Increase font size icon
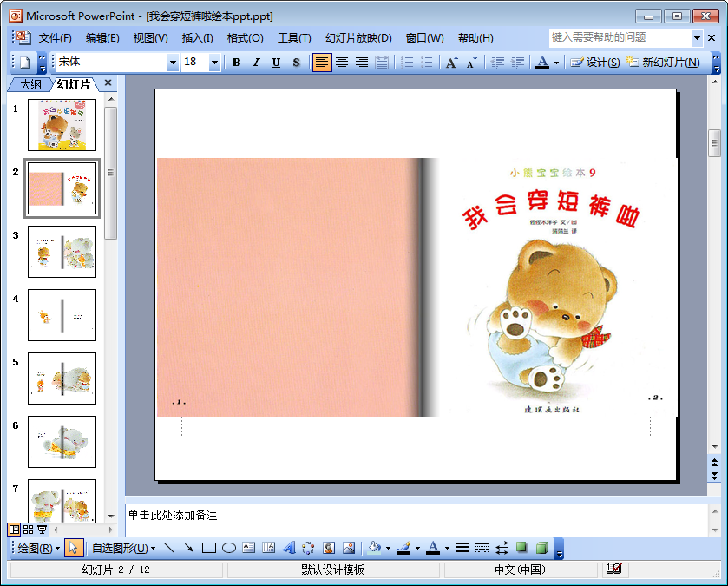This screenshot has height=586, width=728. pyautogui.click(x=451, y=63)
